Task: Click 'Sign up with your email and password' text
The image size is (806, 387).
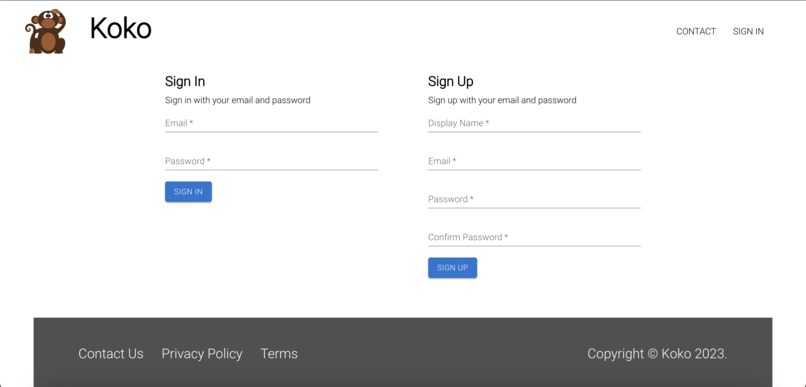Action: (502, 100)
